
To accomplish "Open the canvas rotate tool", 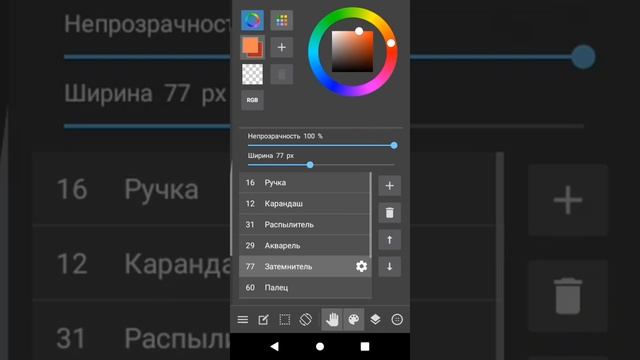I will pyautogui.click(x=306, y=320).
